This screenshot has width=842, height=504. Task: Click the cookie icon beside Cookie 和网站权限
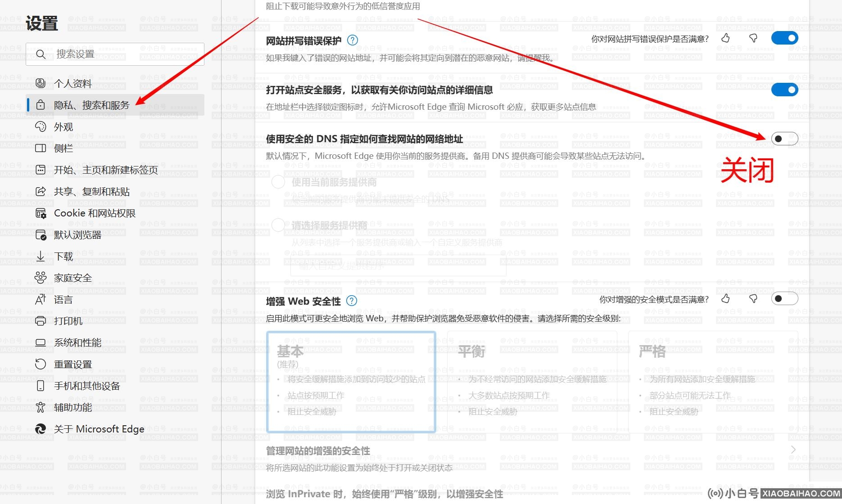pyautogui.click(x=41, y=213)
